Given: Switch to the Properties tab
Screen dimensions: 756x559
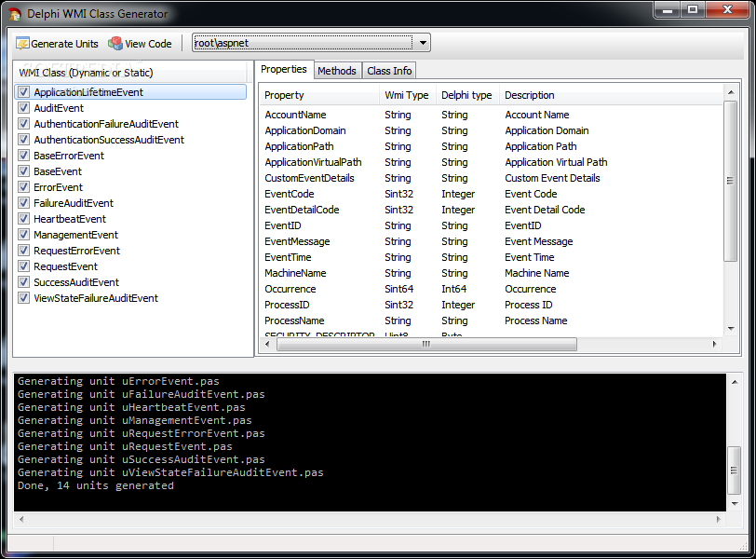Looking at the screenshot, I should [x=283, y=70].
